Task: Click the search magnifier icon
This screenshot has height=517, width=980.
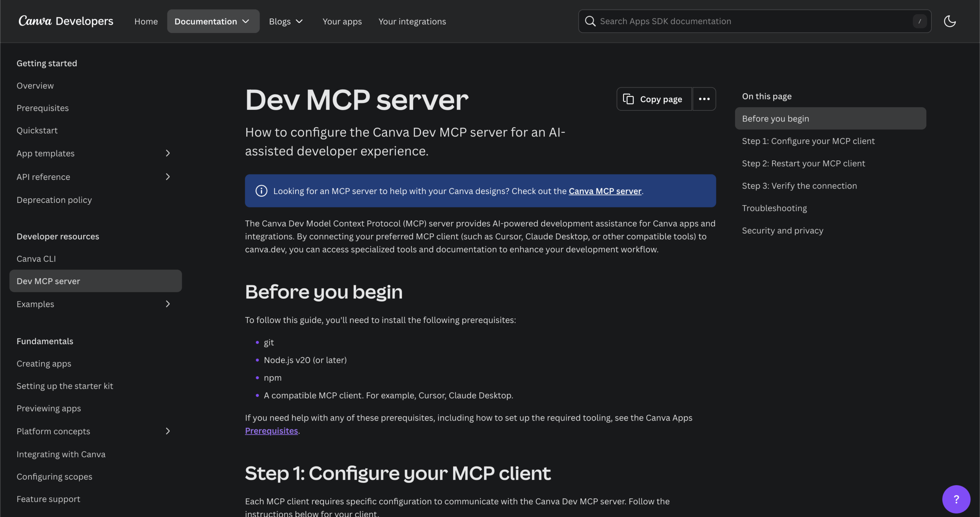Action: 590,21
